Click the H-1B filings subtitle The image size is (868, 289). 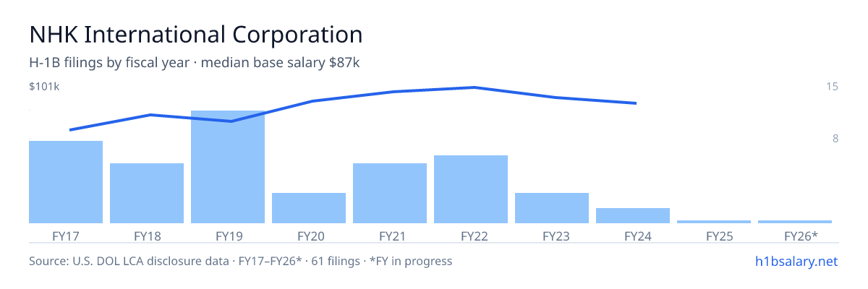(x=195, y=63)
